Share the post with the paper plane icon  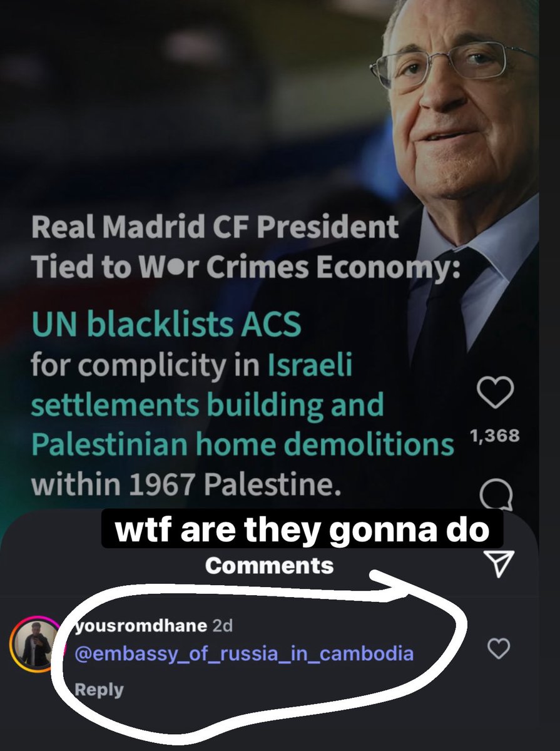tap(499, 563)
